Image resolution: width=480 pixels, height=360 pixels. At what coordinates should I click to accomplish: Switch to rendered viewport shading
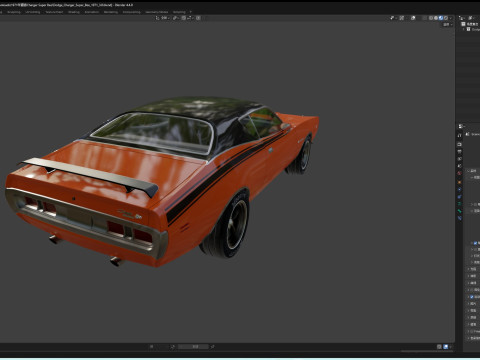coord(446,18)
